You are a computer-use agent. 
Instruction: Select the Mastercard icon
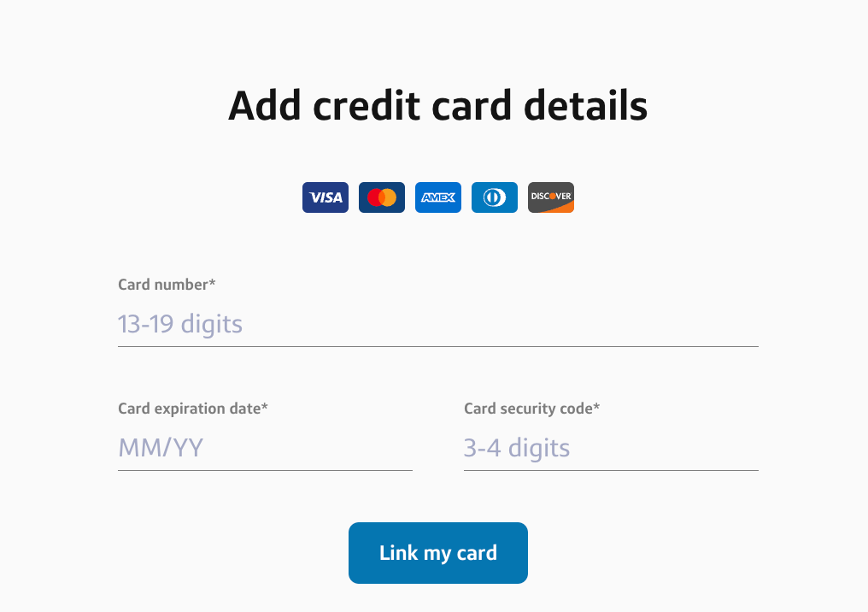click(x=381, y=197)
